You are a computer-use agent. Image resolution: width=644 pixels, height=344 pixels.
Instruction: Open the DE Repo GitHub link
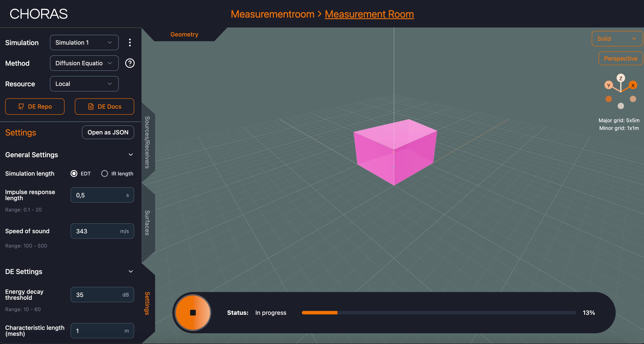(x=35, y=107)
